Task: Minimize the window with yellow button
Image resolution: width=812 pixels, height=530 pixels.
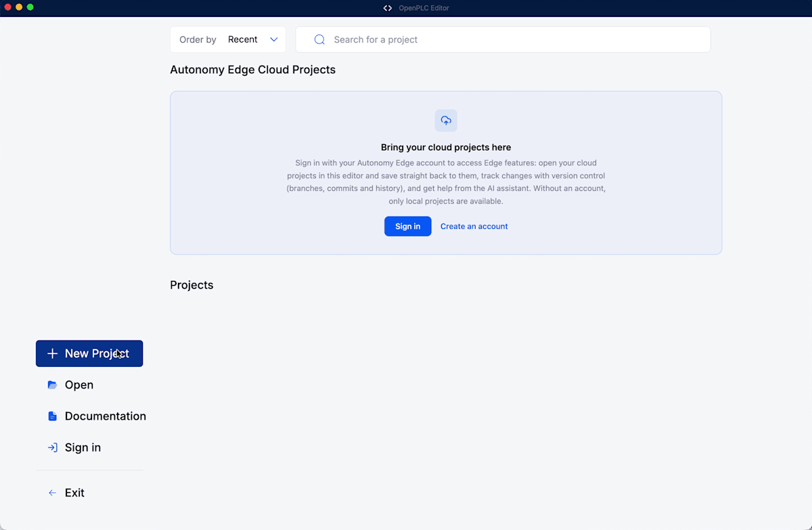Action: (19, 7)
